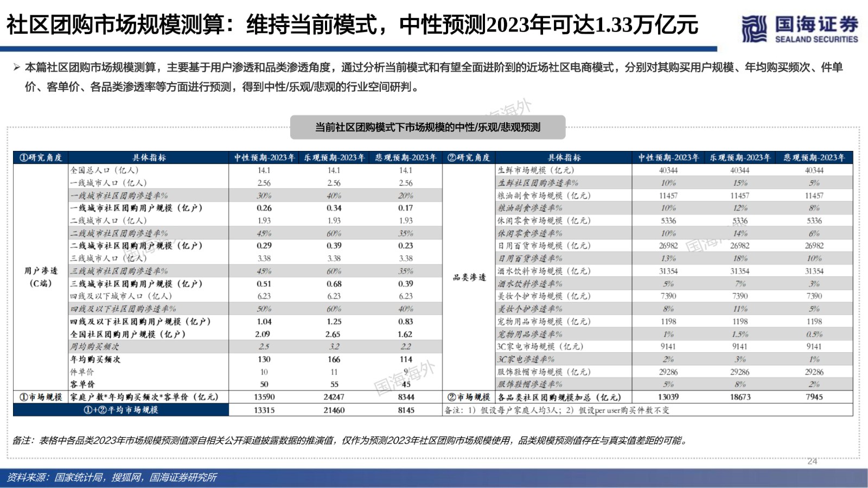Click the average value 8145
Screen dimensions: 868x488
pos(406,410)
